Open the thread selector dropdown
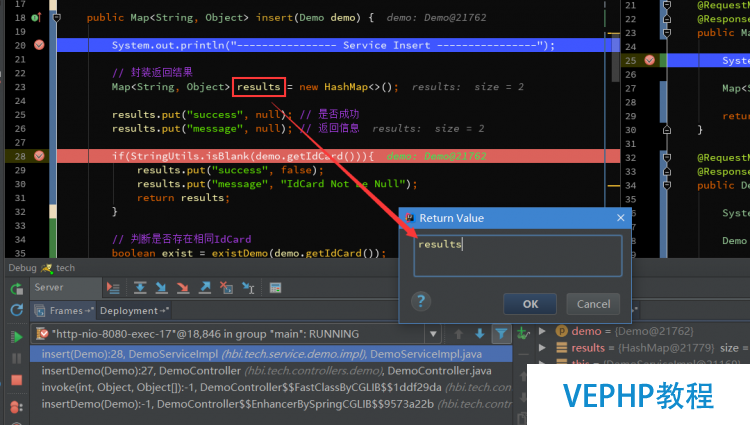The height and width of the screenshot is (425, 750). (433, 334)
